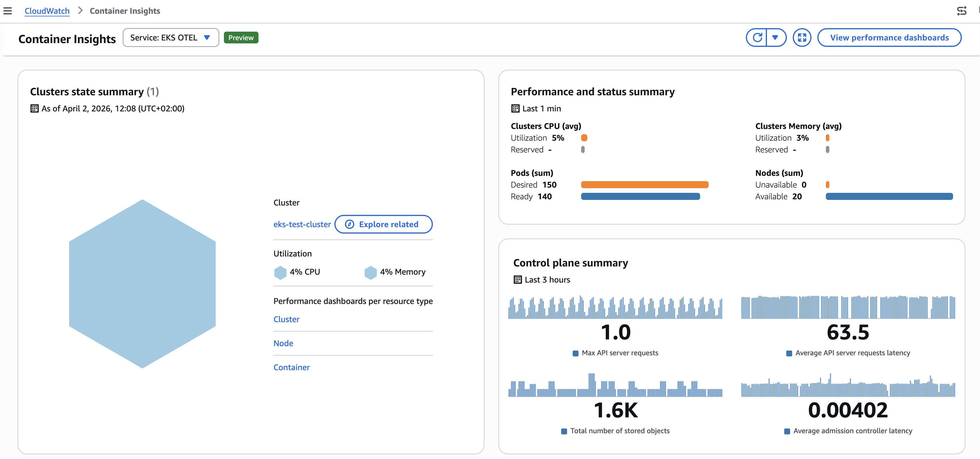Image resolution: width=980 pixels, height=459 pixels.
Task: Click the calendar icon beside Last 1 min
Action: click(x=515, y=108)
